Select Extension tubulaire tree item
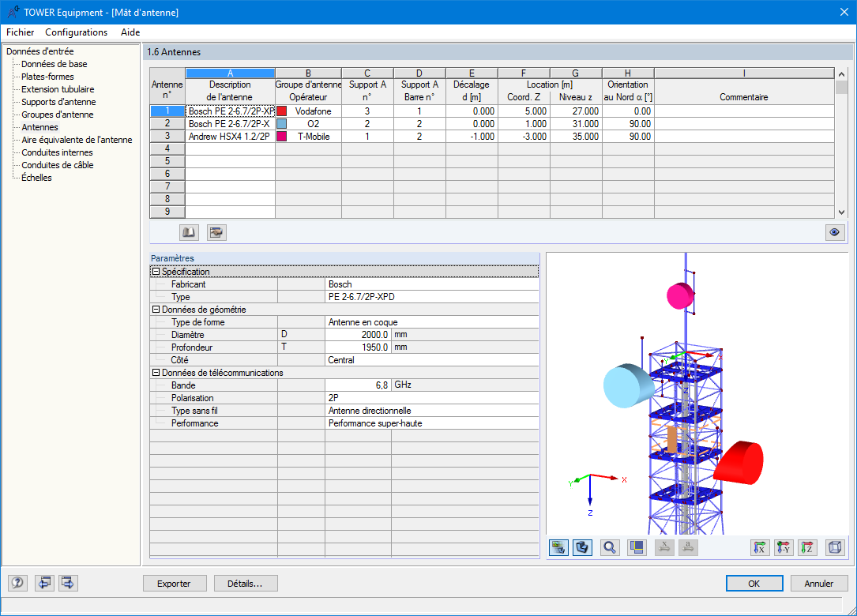This screenshot has width=857, height=616. 58,89
